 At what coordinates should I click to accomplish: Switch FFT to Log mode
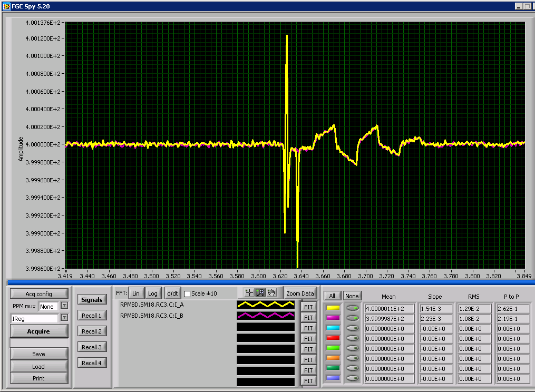point(152,293)
